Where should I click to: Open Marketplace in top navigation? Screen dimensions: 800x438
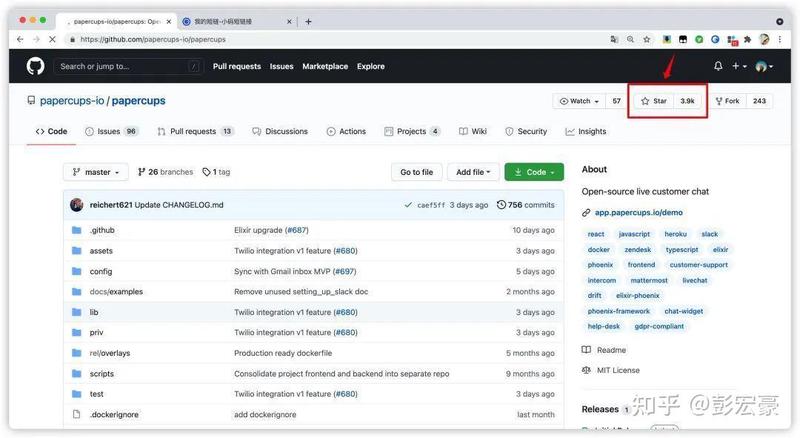(x=325, y=66)
